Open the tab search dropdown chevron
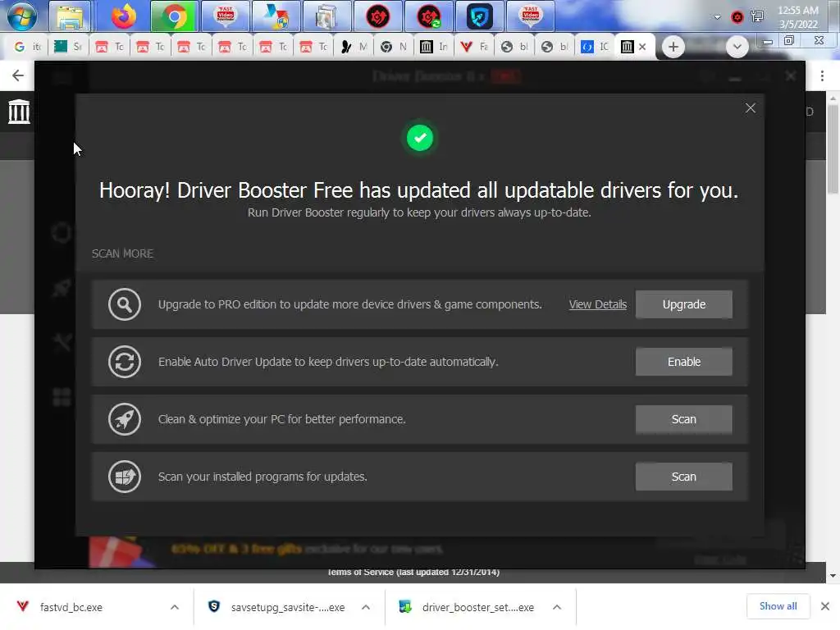This screenshot has width=840, height=630. click(737, 47)
